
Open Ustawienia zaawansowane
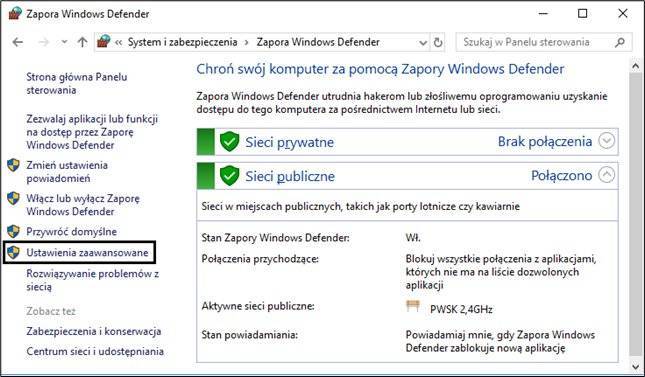(x=87, y=252)
